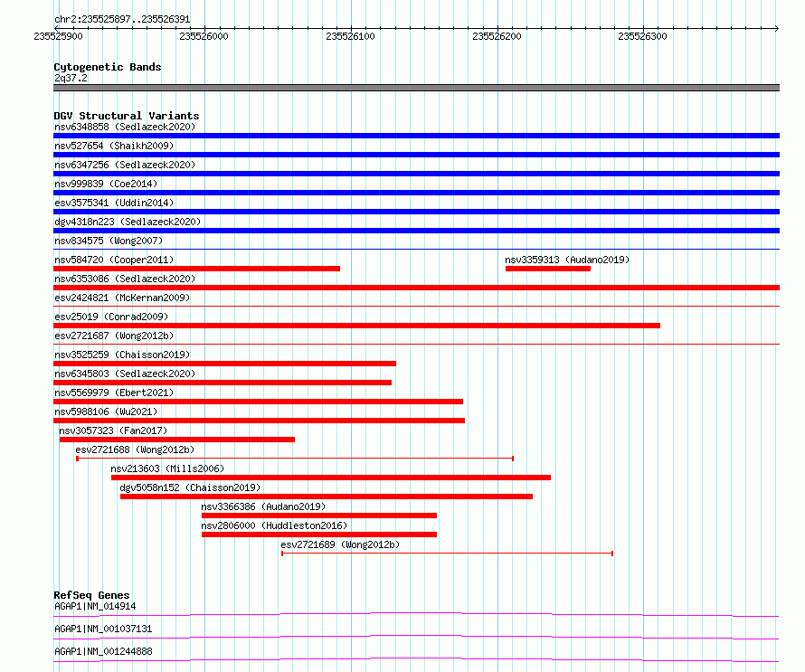Click the nsv6348858 (Sedlazeck2020) variant label
Image resolution: width=805 pixels, height=672 pixels.
click(x=125, y=127)
